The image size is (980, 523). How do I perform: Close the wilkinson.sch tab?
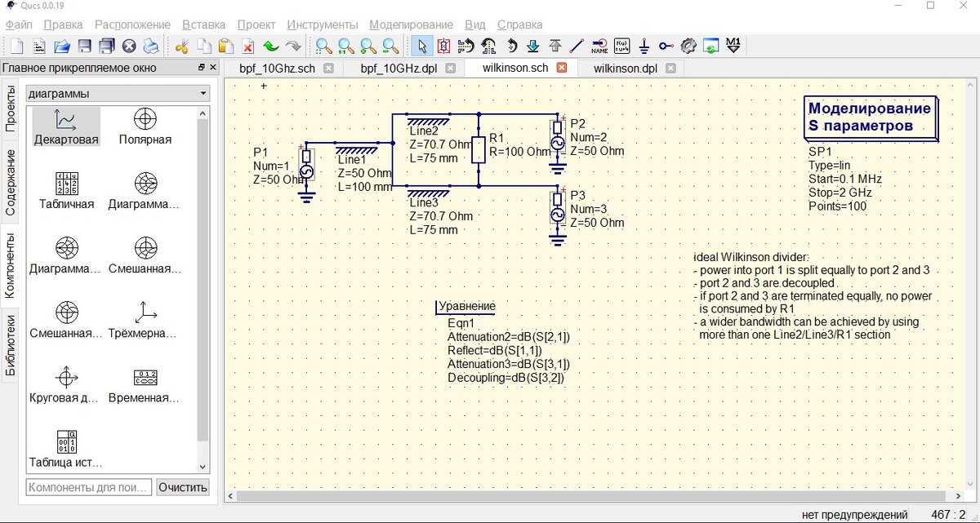561,68
